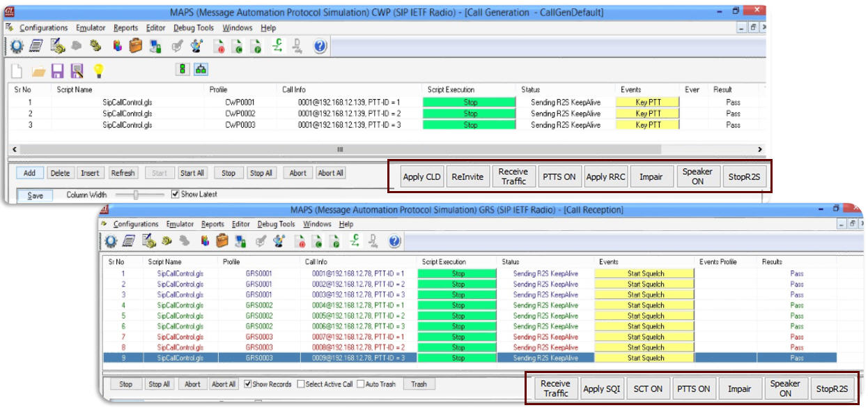Image resolution: width=868 pixels, height=410 pixels.
Task: Click the Add button
Action: 29,173
